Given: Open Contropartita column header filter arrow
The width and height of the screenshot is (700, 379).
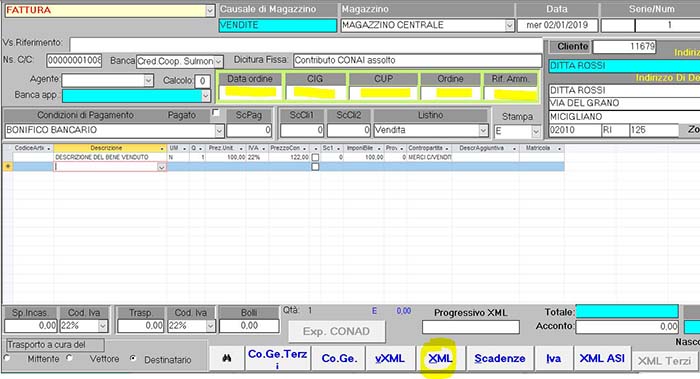Looking at the screenshot, I should pyautogui.click(x=447, y=148).
